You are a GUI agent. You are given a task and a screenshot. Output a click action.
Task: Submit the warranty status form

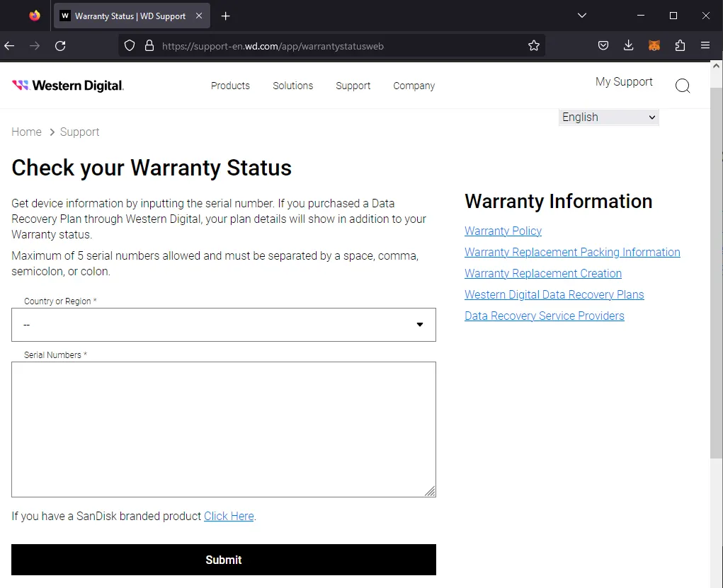pyautogui.click(x=224, y=560)
